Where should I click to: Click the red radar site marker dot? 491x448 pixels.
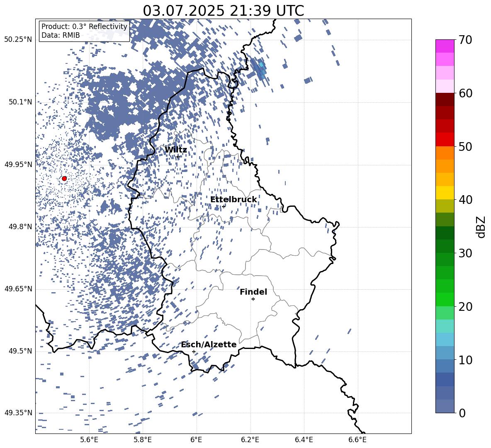(x=64, y=179)
